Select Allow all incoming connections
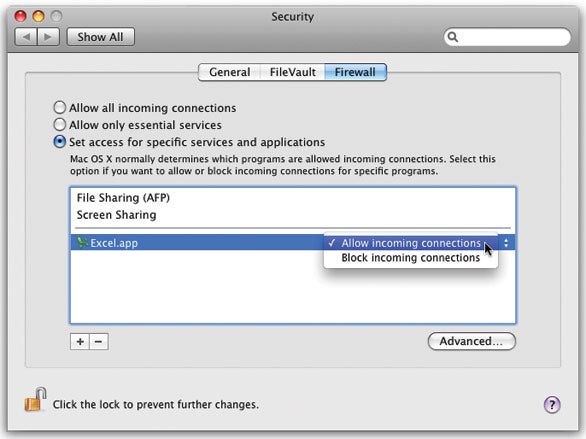This screenshot has width=586, height=439. tap(60, 108)
